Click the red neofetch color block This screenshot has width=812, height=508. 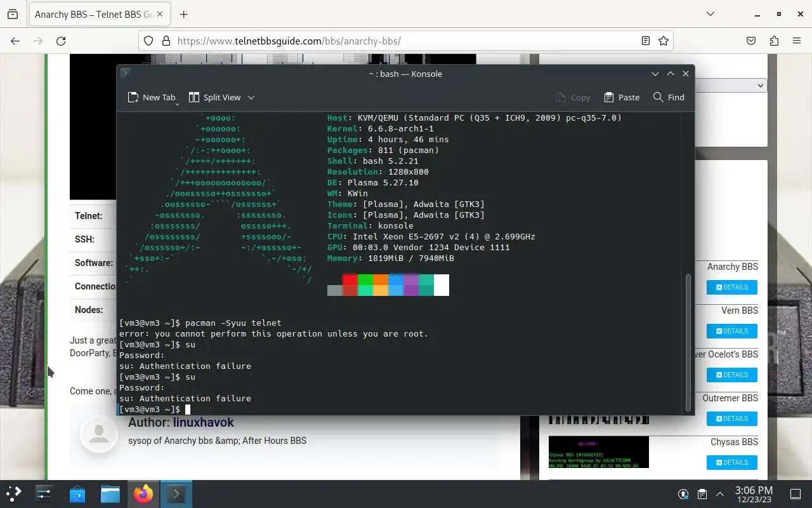[350, 280]
